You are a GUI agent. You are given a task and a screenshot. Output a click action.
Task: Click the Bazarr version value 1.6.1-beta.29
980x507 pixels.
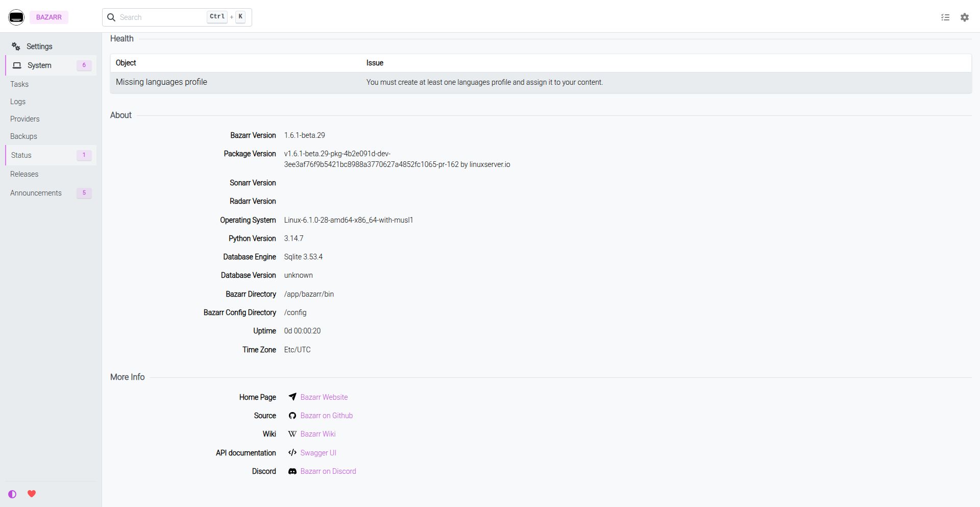tap(305, 135)
